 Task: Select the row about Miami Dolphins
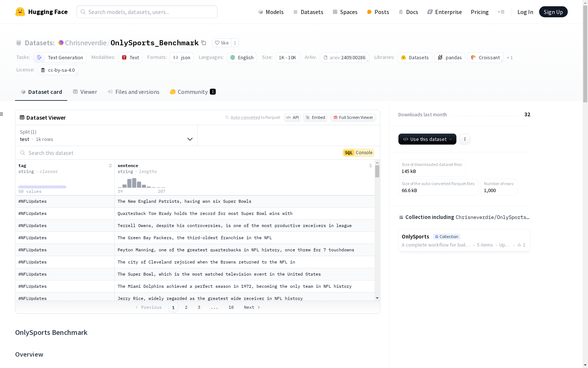[195, 286]
